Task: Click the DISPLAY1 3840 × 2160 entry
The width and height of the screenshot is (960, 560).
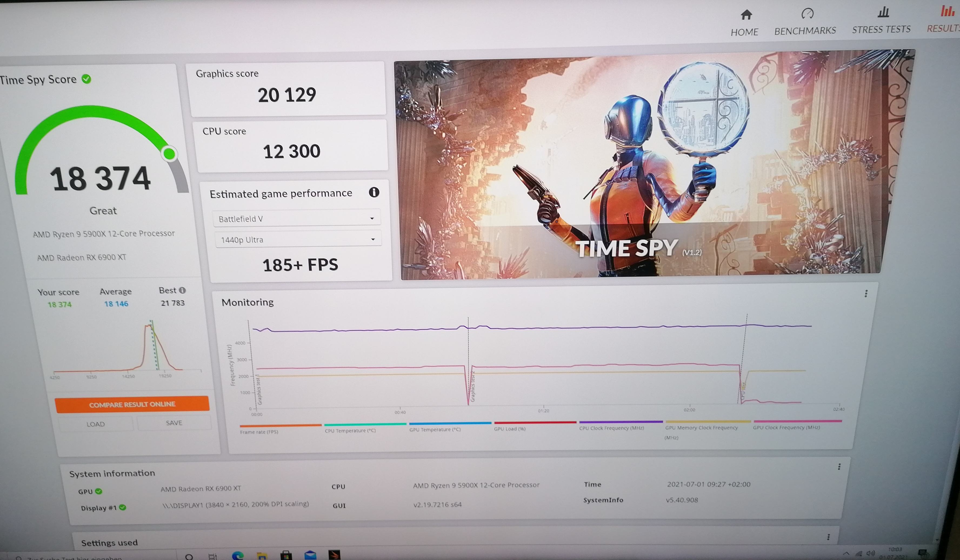Action: click(235, 504)
